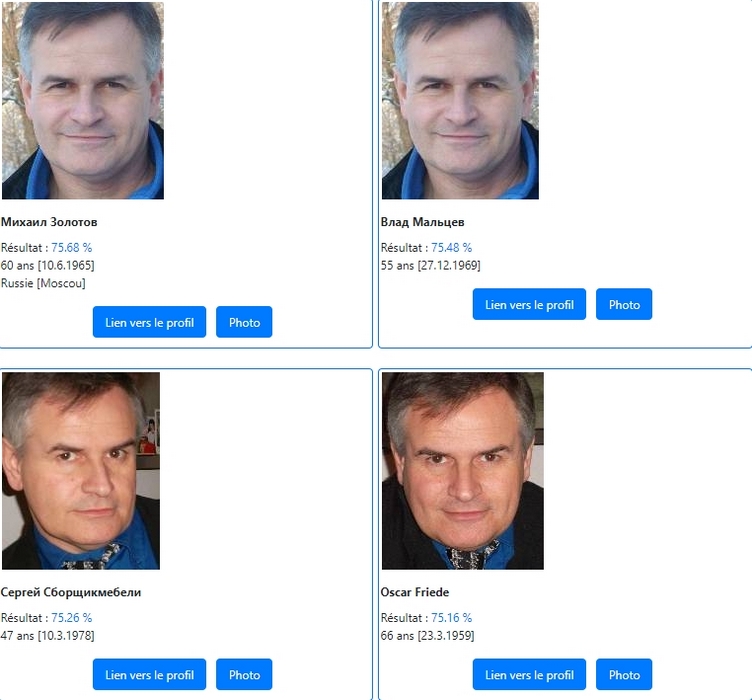Click the 75.68 % result value
Image resolution: width=752 pixels, height=700 pixels.
[x=71, y=248]
